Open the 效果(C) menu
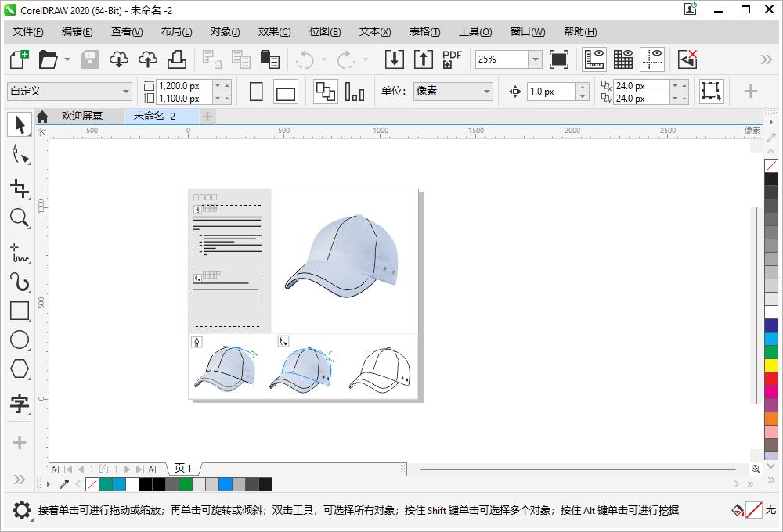Viewport: 783px width, 532px height. [274, 32]
